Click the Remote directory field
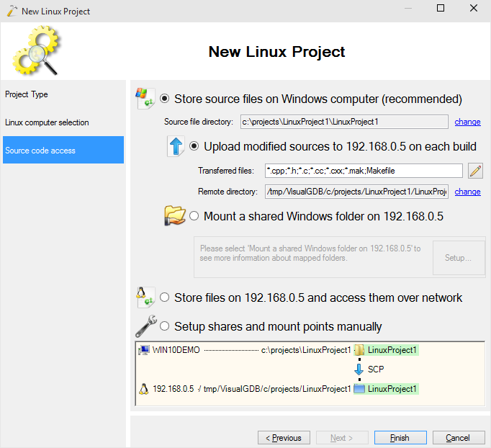Viewport: 491px width, 448px height. (356, 192)
